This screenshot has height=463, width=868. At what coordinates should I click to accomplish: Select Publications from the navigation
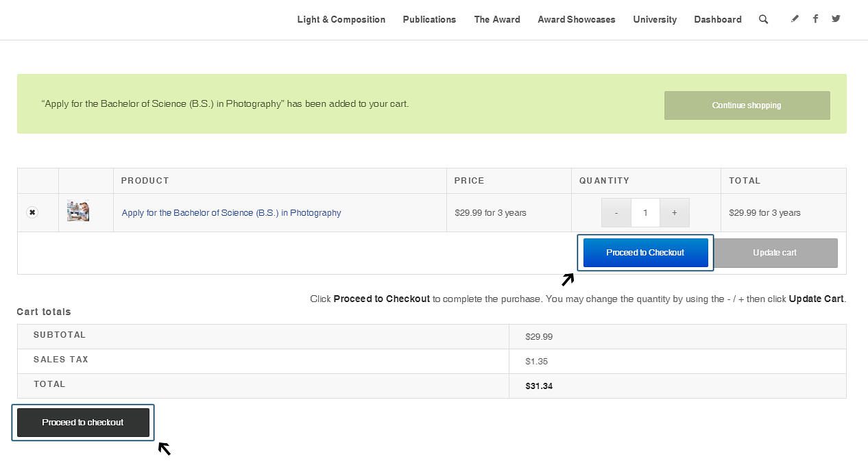click(x=429, y=19)
